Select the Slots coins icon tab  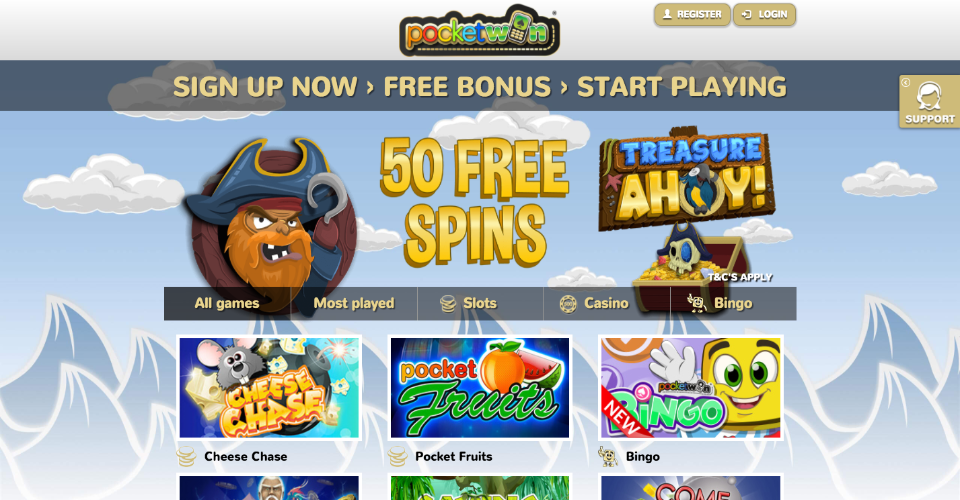[448, 303]
